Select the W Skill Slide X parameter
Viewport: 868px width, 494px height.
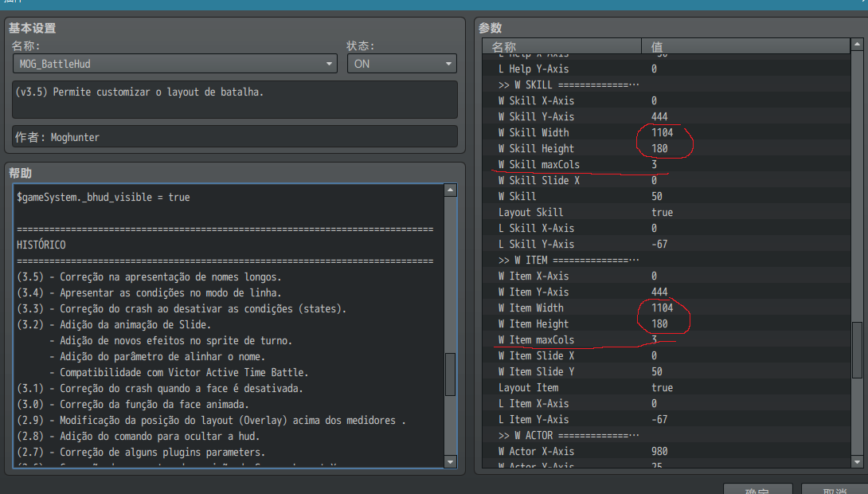pyautogui.click(x=667, y=181)
